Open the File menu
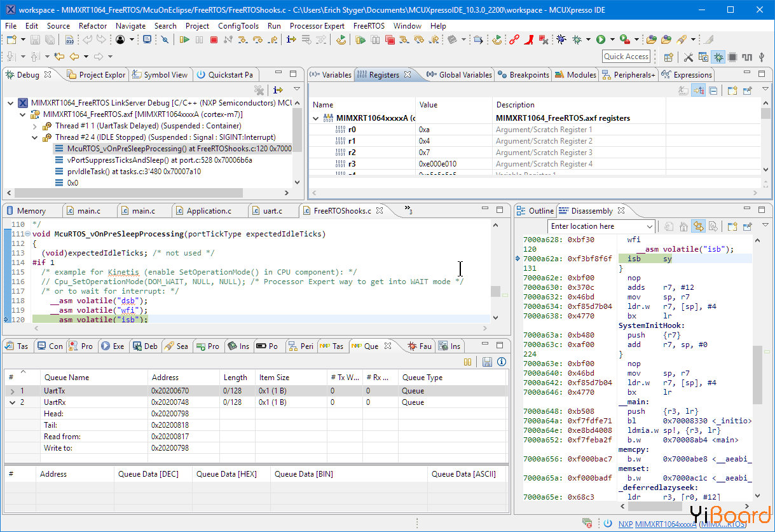 point(11,26)
